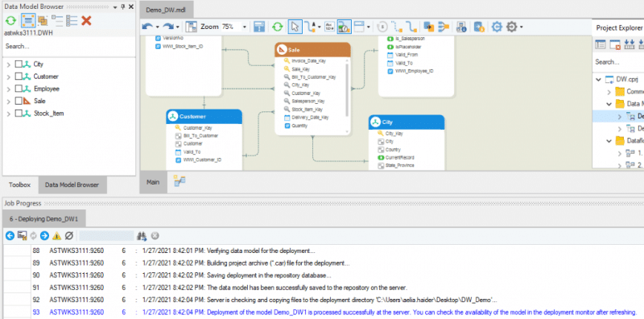Click the slashed-circle clear icon in Job Progress

(x=69, y=236)
